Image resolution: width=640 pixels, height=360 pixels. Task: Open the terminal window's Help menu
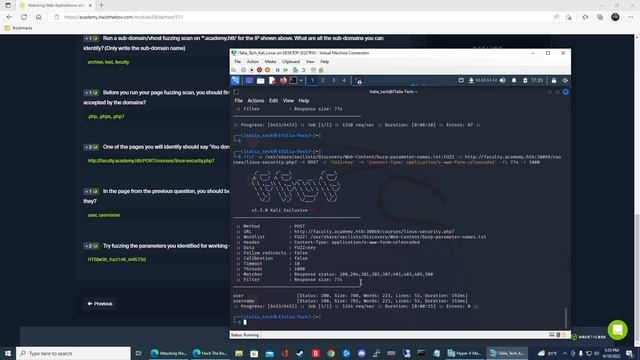304,100
